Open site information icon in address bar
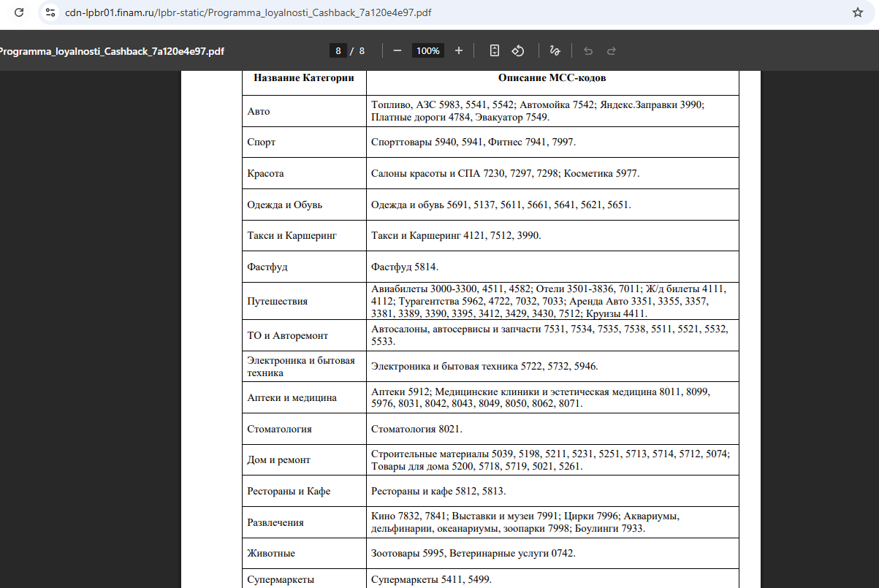Viewport: 879px width, 588px height. coord(50,12)
